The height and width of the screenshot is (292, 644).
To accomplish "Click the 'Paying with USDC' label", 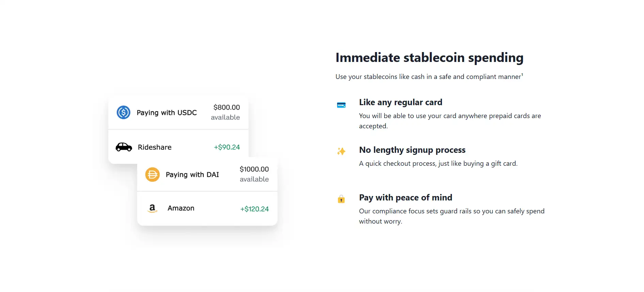I will 167,113.
